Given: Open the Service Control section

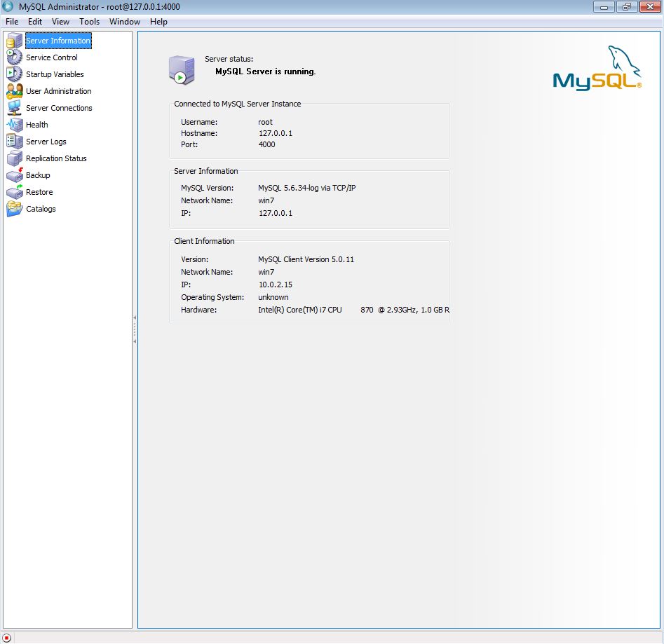Looking at the screenshot, I should click(52, 57).
